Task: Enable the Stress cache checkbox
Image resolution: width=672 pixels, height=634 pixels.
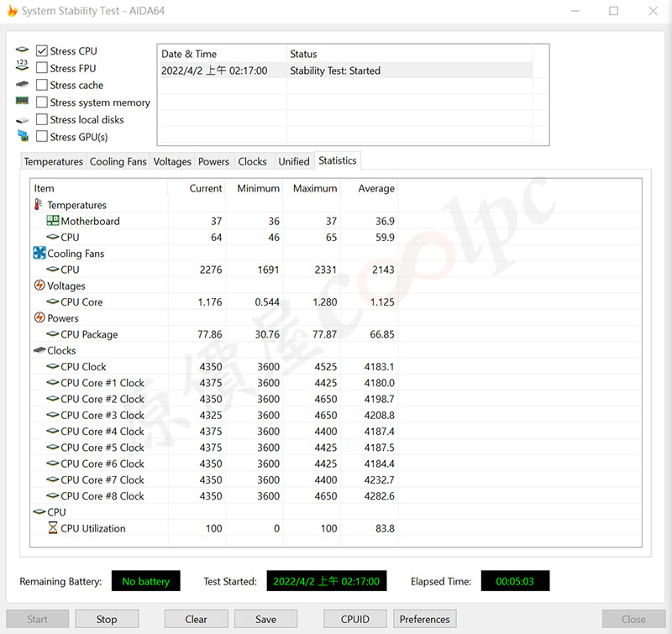Action: tap(41, 85)
